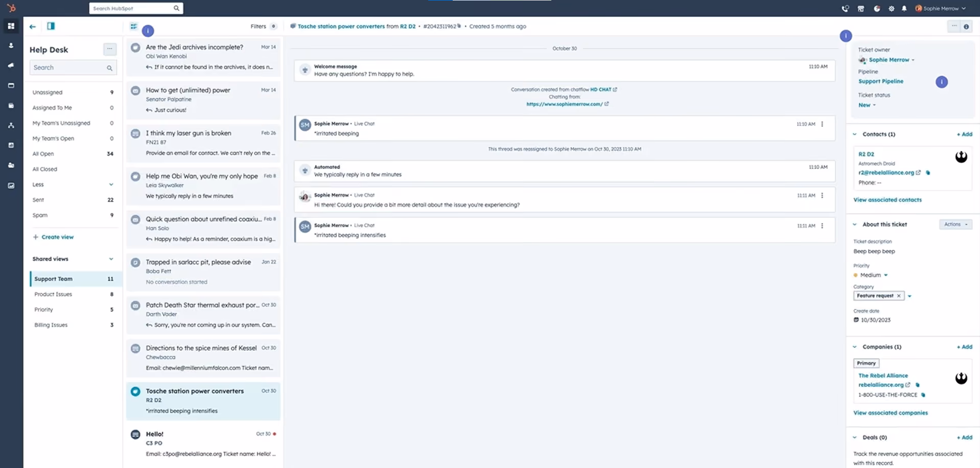Click + Add in the Deals section
980x468 pixels.
964,438
